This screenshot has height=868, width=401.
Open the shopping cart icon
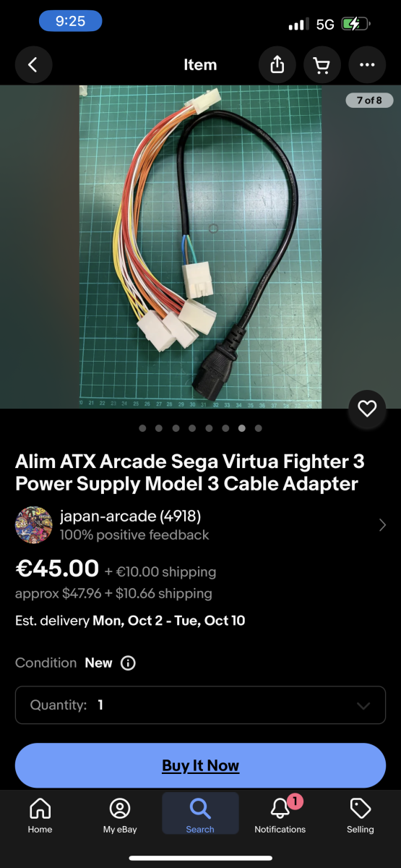(322, 65)
